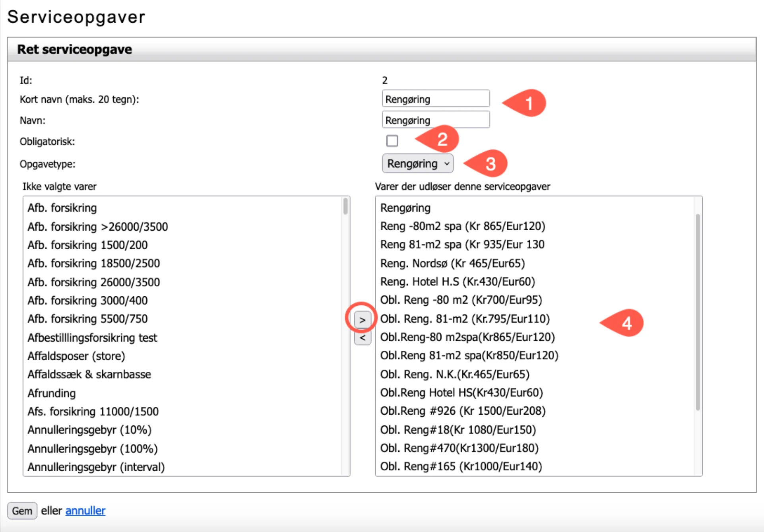764x532 pixels.
Task: Focus the Navn input field
Action: point(435,120)
